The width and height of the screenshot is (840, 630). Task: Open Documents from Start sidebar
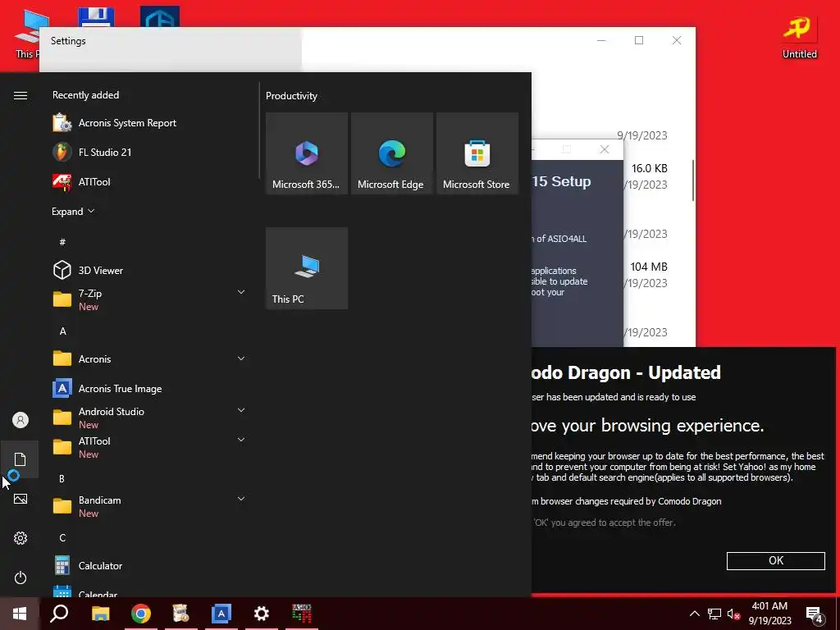[21, 459]
